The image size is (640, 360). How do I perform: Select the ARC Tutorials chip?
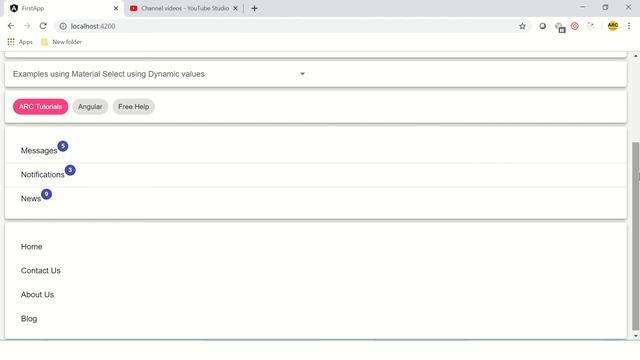40,107
